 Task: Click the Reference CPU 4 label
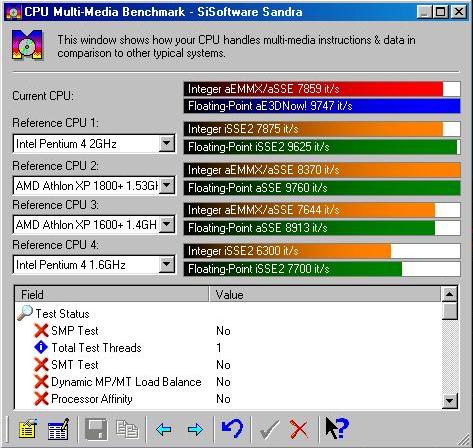coord(56,245)
